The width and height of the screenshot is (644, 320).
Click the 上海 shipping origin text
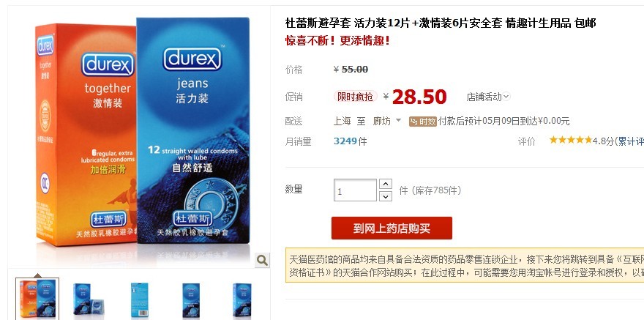[x=342, y=121]
